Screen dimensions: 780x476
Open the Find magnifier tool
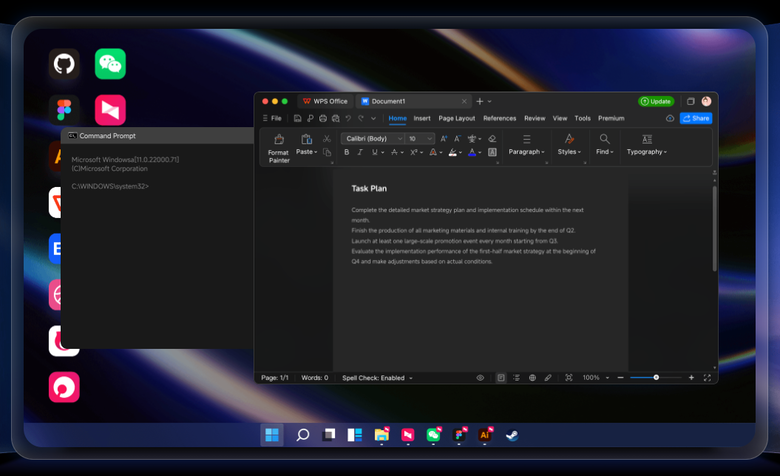click(604, 139)
